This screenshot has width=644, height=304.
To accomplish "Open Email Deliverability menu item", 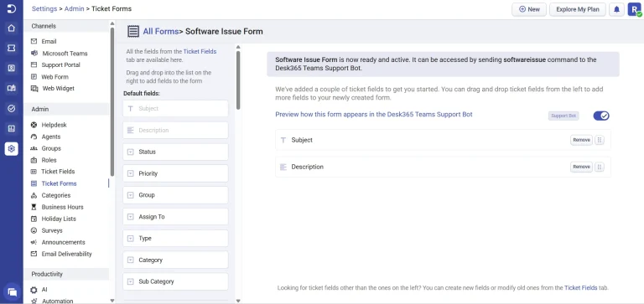I will pos(66,254).
